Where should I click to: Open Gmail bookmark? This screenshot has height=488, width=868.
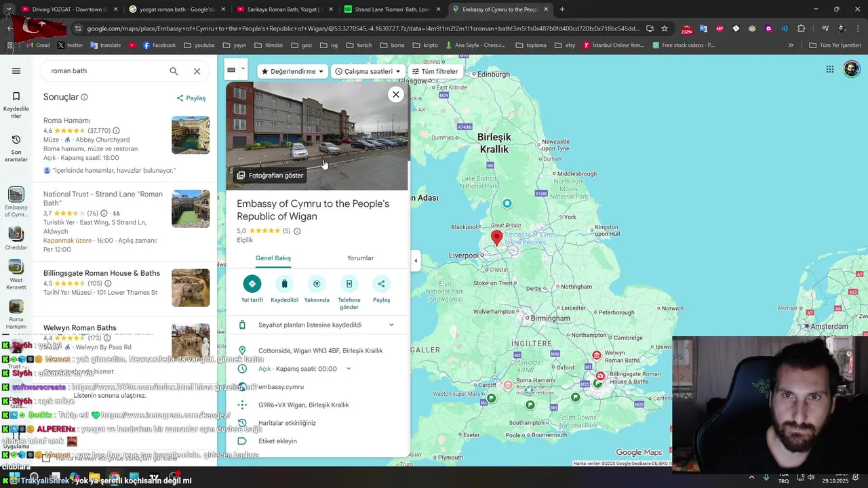pyautogui.click(x=38, y=45)
